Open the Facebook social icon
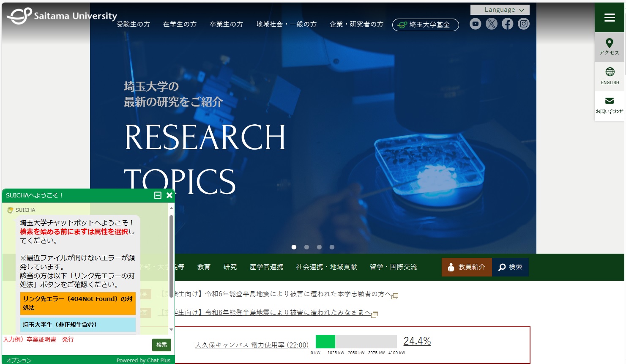 [x=507, y=24]
